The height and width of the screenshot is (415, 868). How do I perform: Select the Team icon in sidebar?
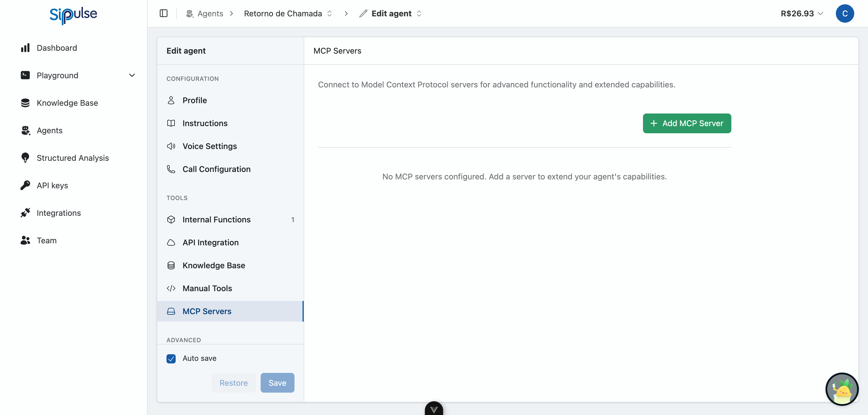coord(25,240)
